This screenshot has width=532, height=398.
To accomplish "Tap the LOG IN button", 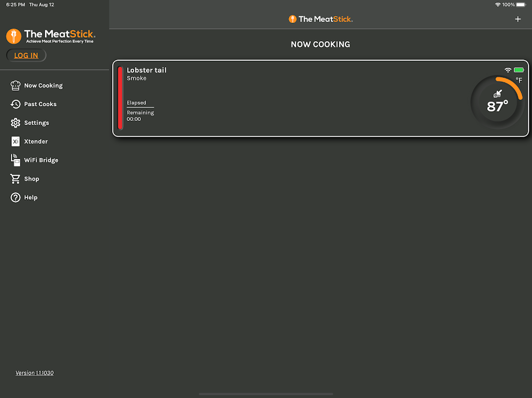I will (26, 55).
